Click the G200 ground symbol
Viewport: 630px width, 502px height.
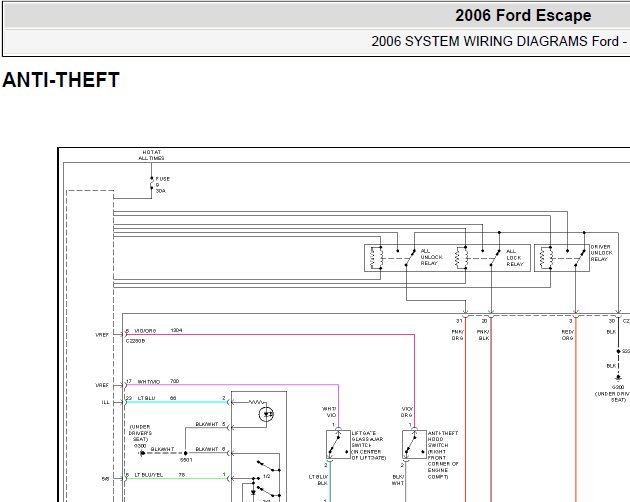[618, 377]
